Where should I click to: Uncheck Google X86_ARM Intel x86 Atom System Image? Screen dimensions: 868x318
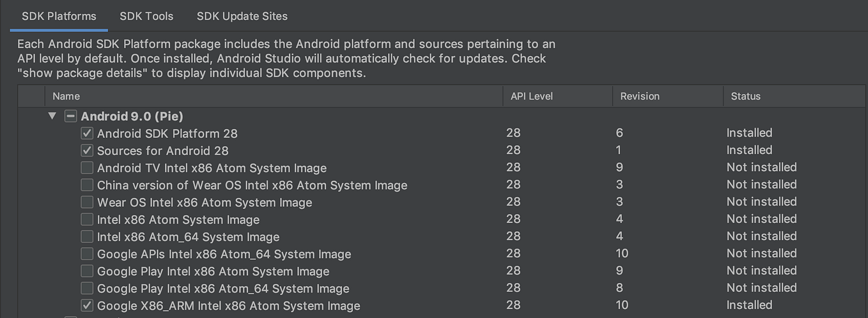pyautogui.click(x=87, y=306)
